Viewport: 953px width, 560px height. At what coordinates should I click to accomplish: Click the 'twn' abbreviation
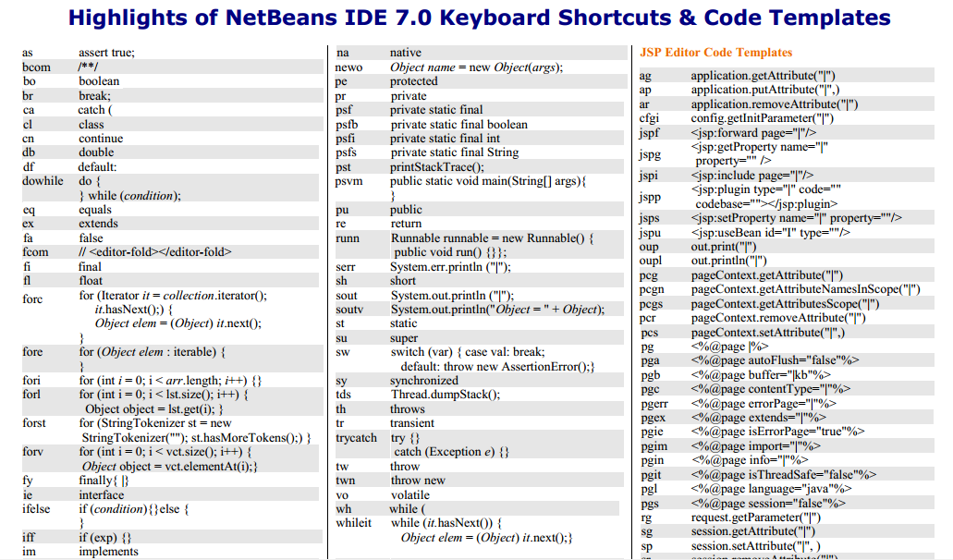pos(345,481)
